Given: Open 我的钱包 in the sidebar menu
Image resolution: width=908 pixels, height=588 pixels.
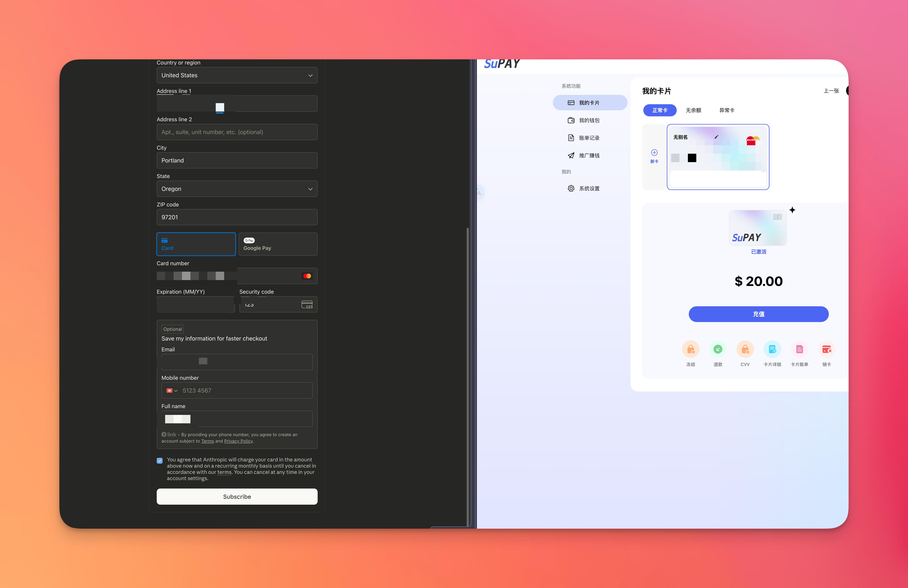Looking at the screenshot, I should 589,121.
